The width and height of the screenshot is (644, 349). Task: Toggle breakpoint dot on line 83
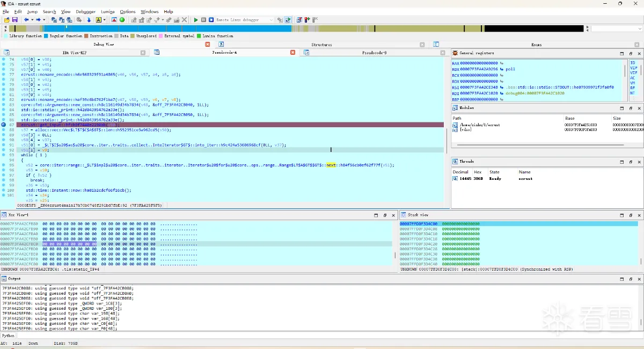[x=4, y=105]
